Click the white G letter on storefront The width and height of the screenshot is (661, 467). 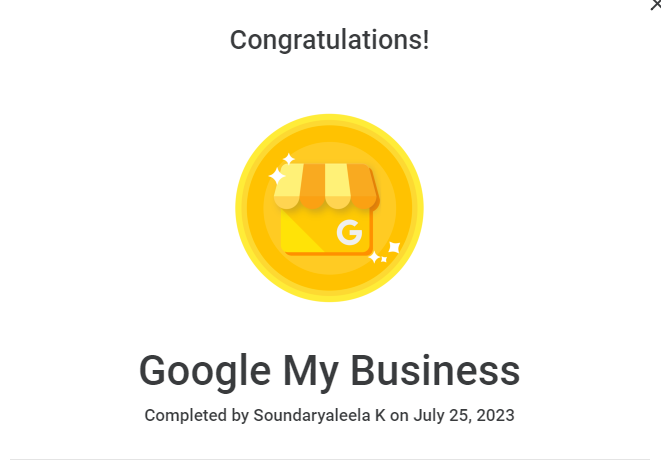point(349,233)
